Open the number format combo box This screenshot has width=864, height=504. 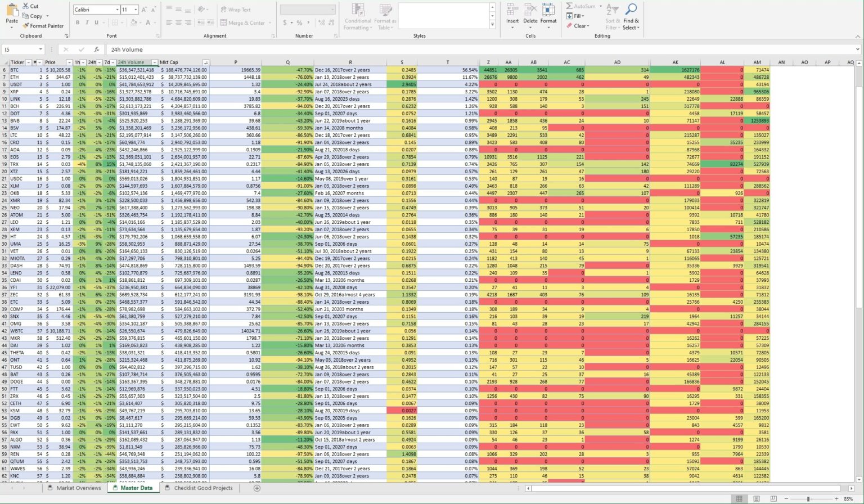(308, 10)
